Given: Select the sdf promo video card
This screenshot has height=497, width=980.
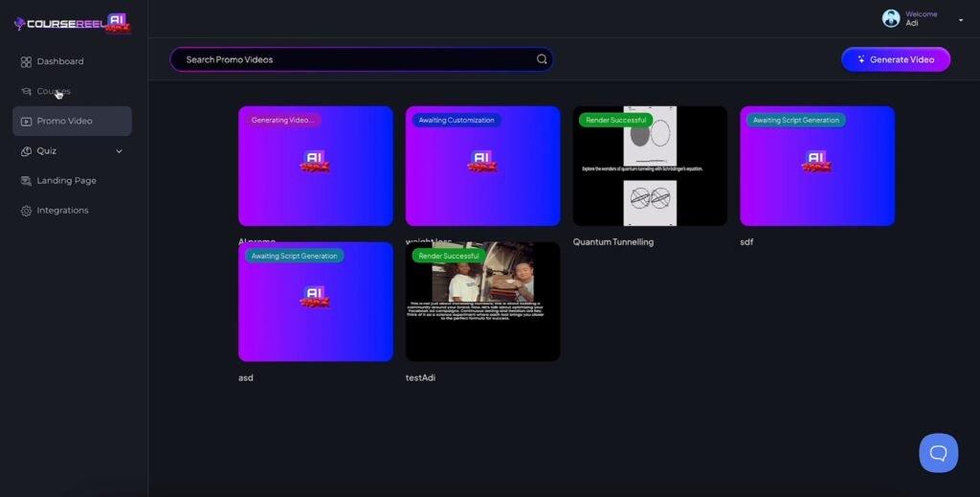Looking at the screenshot, I should 816,166.
